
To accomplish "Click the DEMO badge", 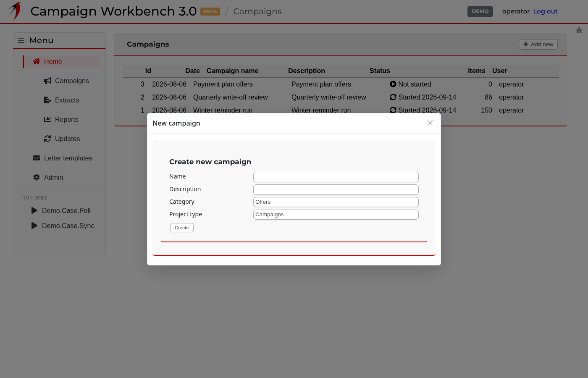I will (480, 11).
